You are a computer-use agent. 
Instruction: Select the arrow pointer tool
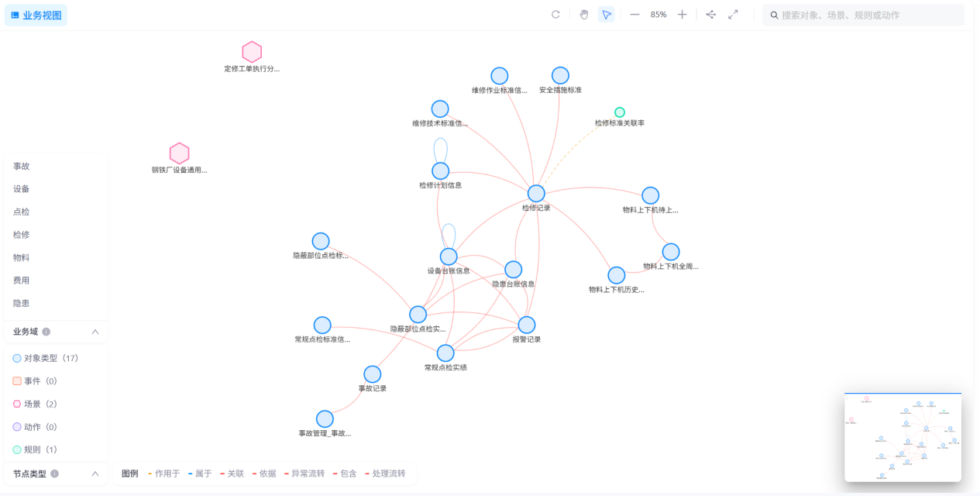[x=607, y=15]
